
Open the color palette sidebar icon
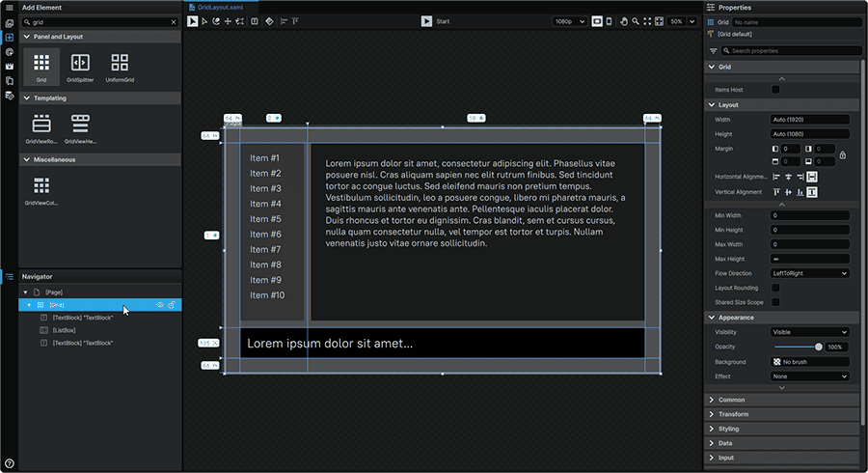[x=10, y=52]
